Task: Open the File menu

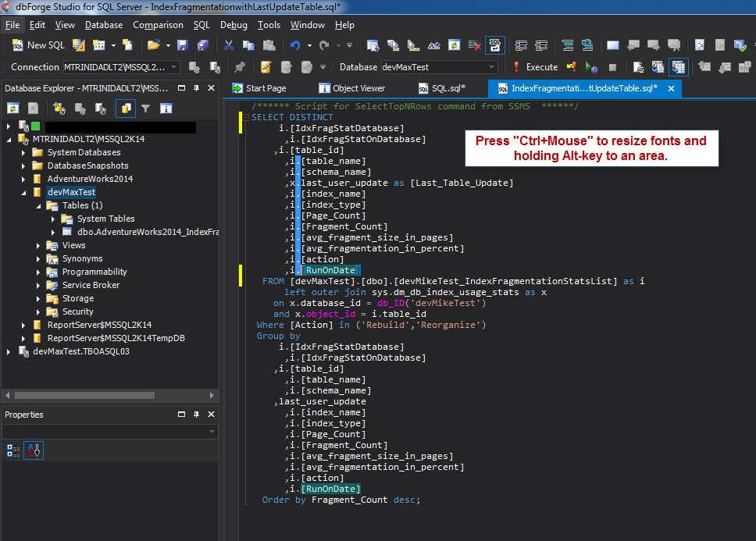Action: click(12, 25)
